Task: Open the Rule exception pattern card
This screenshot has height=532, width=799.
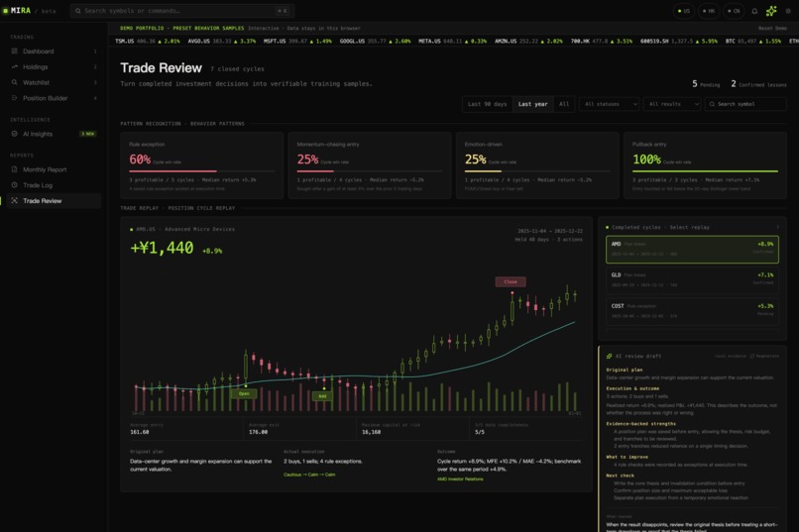Action: [x=202, y=165]
